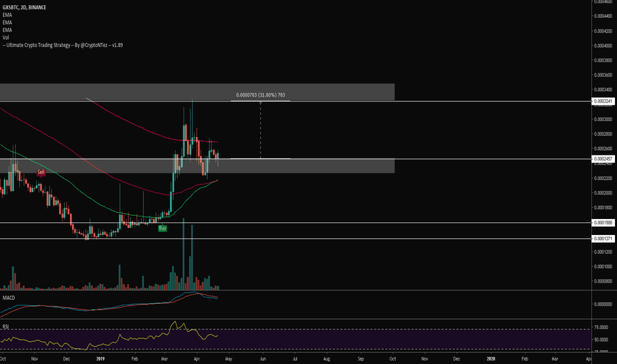
Task: Click the Aug label on time axis
Action: (x=326, y=359)
